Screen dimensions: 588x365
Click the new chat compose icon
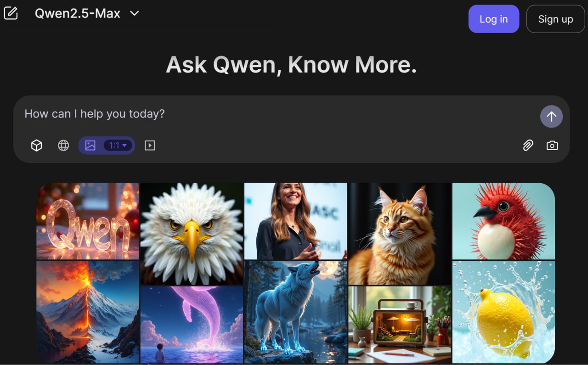[11, 13]
